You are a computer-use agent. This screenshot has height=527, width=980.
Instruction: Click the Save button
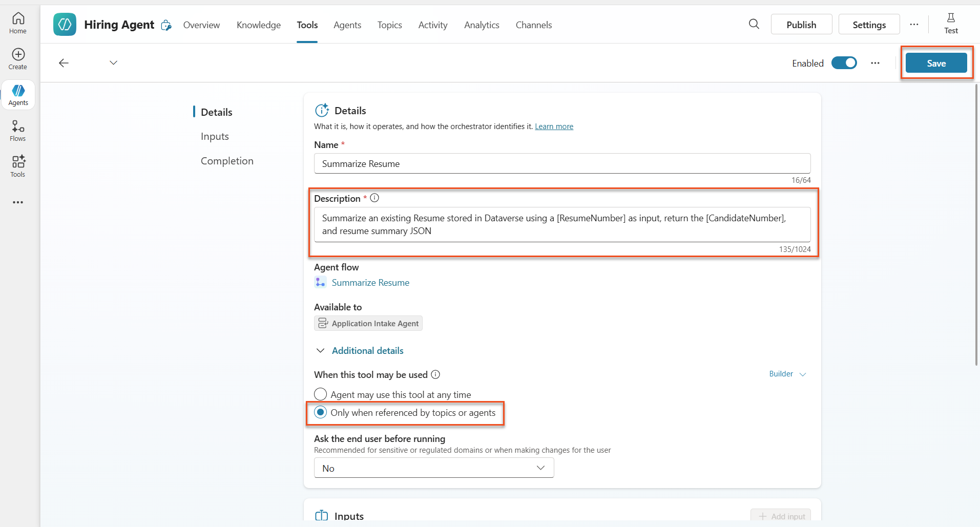click(x=936, y=62)
